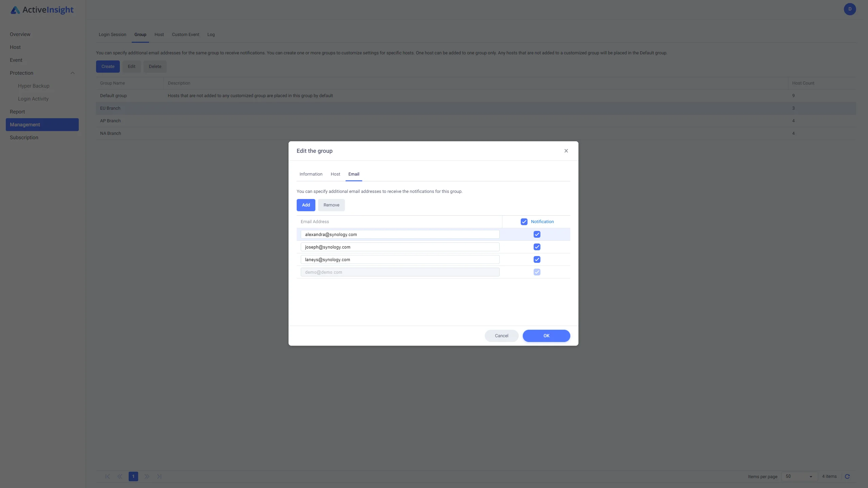
Task: Go to the next page double-arrow
Action: point(147,476)
